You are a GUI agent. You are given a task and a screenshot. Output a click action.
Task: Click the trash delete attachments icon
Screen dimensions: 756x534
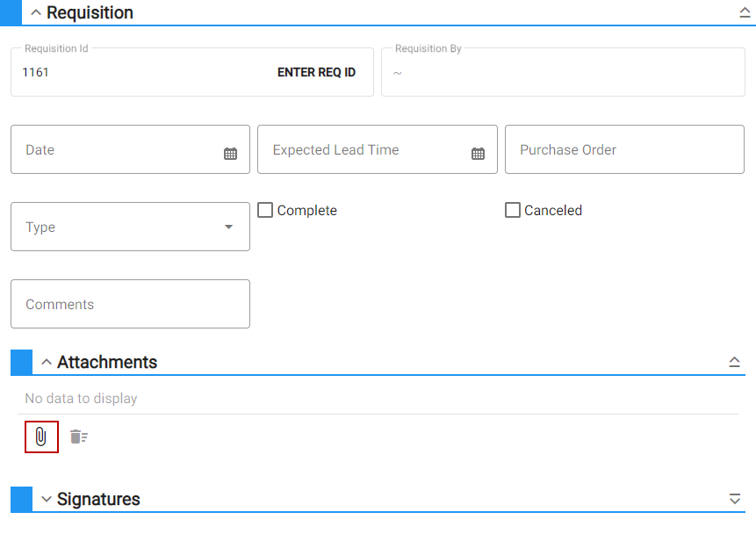click(x=79, y=437)
